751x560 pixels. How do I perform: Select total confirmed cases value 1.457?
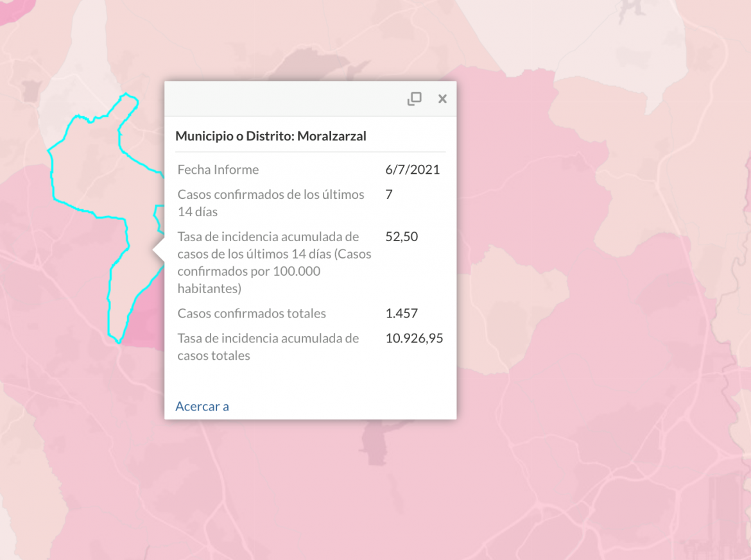401,314
